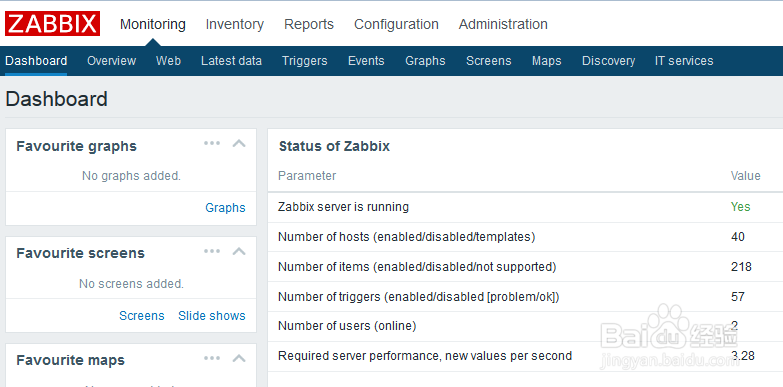783x387 pixels.
Task: Open the Configuration menu
Action: click(396, 24)
